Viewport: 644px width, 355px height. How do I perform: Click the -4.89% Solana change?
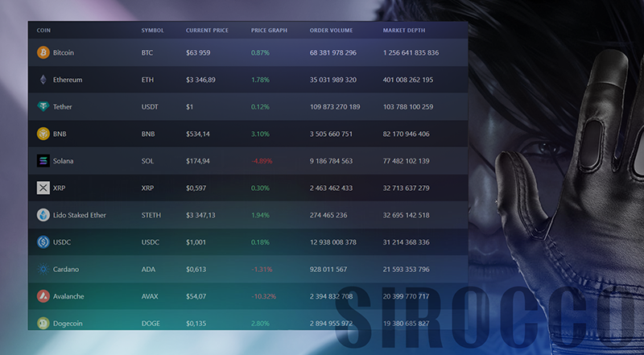point(262,161)
